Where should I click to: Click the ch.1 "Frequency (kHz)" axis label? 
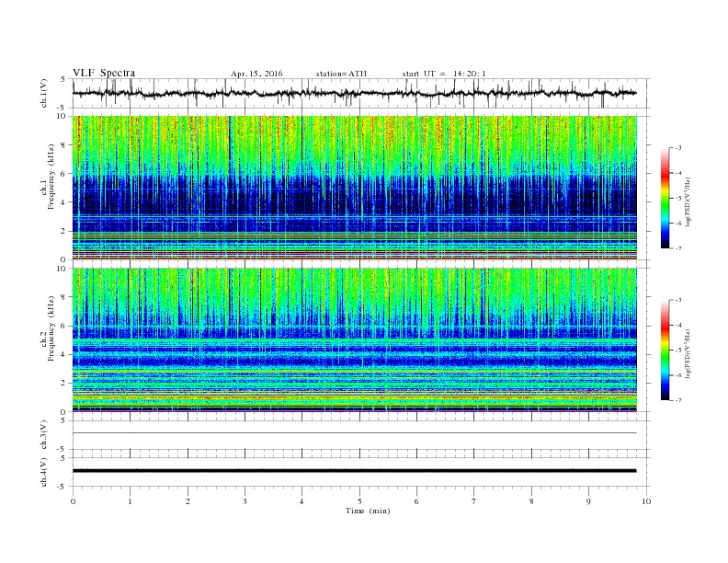[51, 177]
